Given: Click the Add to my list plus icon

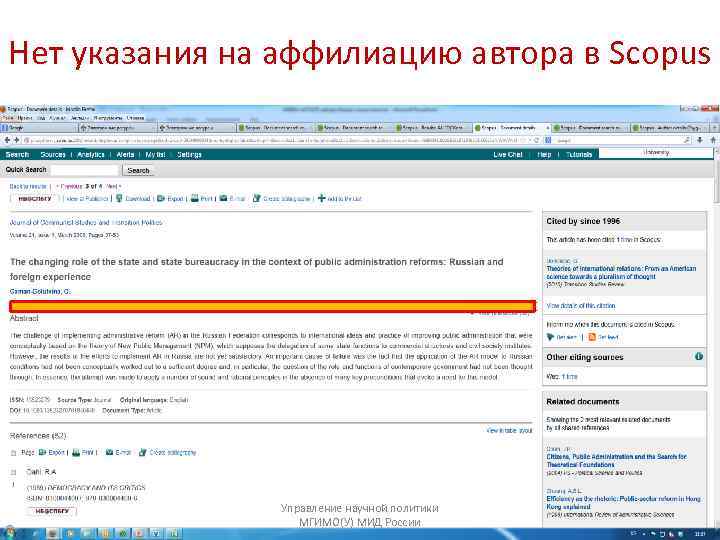Looking at the screenshot, I should (x=321, y=198).
